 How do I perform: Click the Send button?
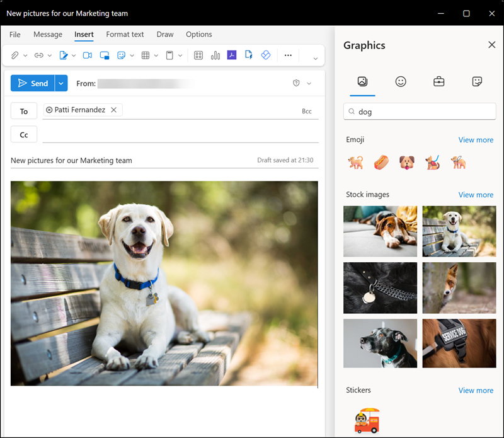point(33,83)
